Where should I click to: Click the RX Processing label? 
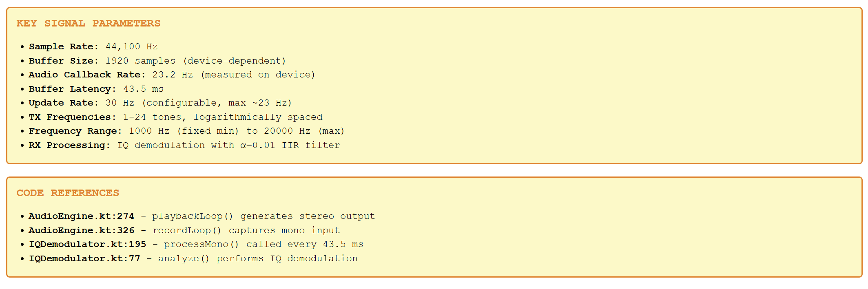pos(69,146)
